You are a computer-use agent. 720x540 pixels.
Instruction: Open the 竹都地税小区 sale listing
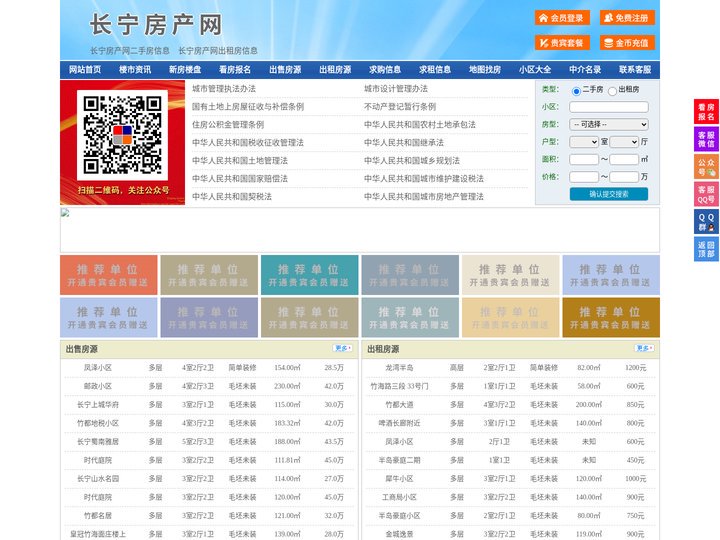point(98,423)
